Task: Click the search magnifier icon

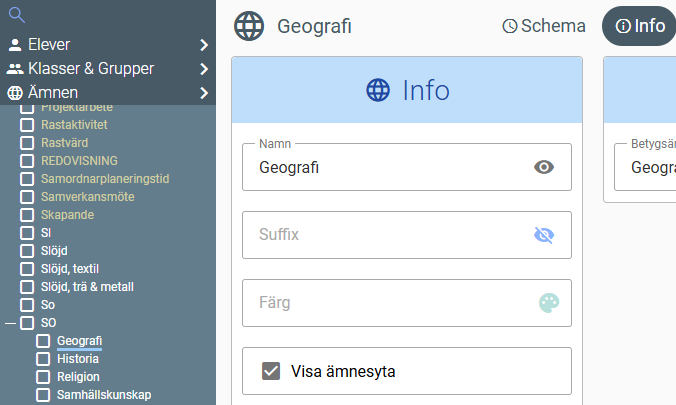Action: (15, 15)
